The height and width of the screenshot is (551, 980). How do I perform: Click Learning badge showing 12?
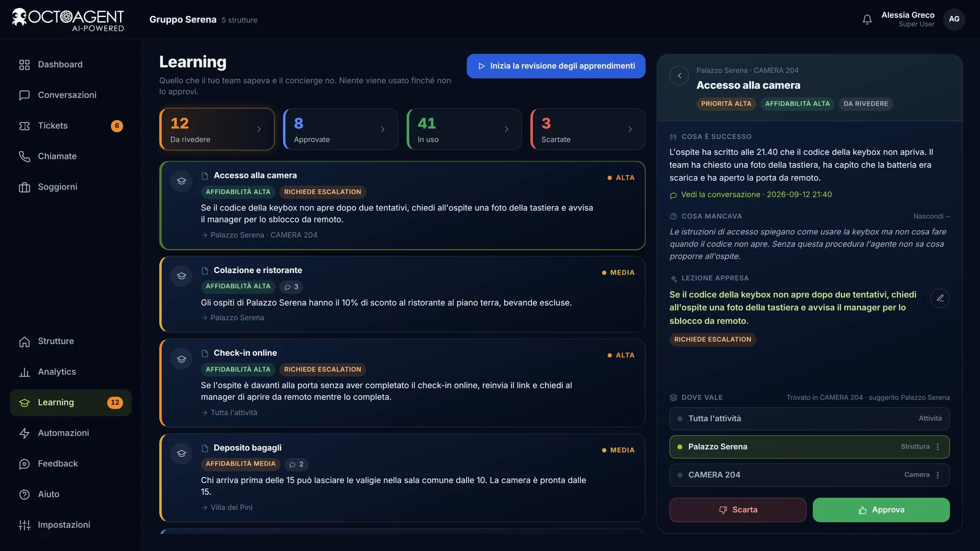[115, 403]
